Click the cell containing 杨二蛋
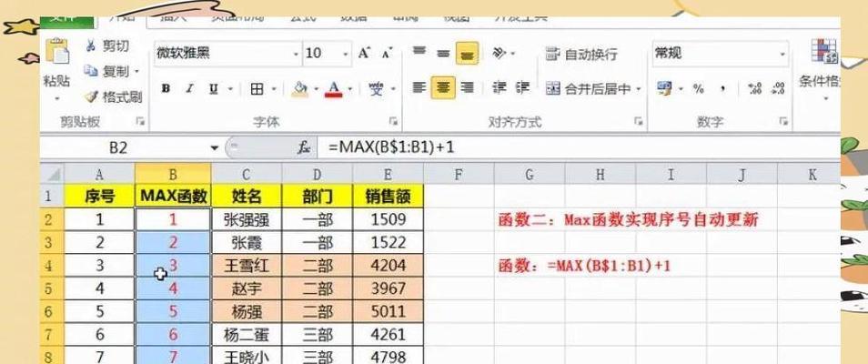Image resolution: width=868 pixels, height=364 pixels. pyautogui.click(x=247, y=335)
